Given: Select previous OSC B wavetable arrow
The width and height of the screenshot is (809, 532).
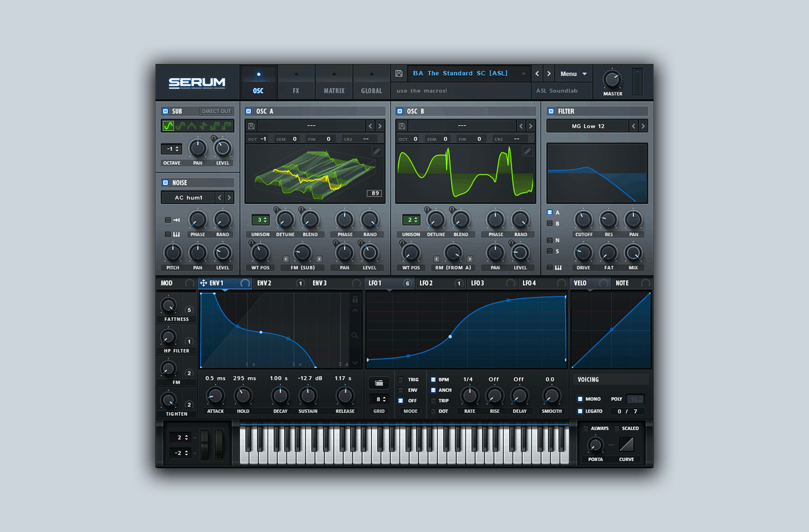Looking at the screenshot, I should (521, 126).
